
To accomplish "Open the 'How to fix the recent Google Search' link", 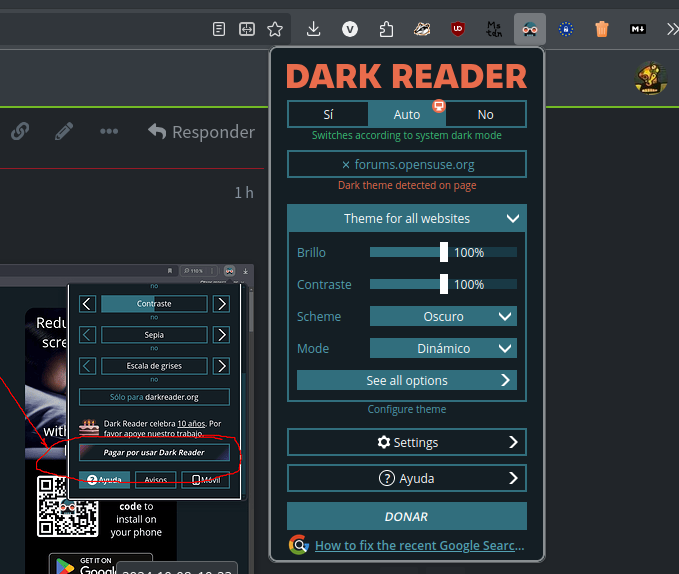I will coord(419,546).
